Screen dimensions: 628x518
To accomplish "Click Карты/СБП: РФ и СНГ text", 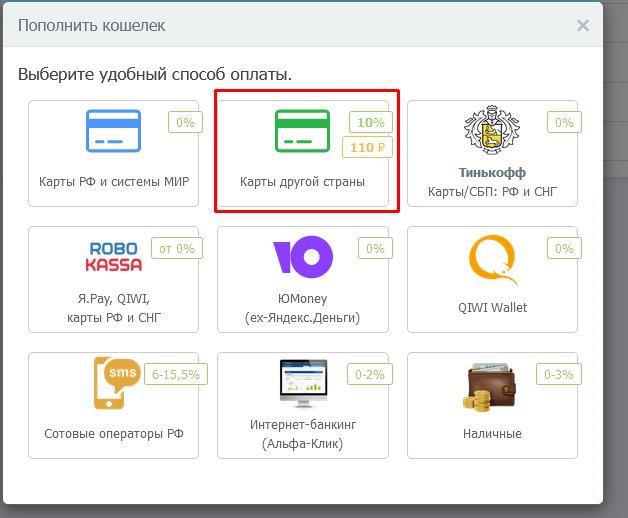I will pos(492,191).
